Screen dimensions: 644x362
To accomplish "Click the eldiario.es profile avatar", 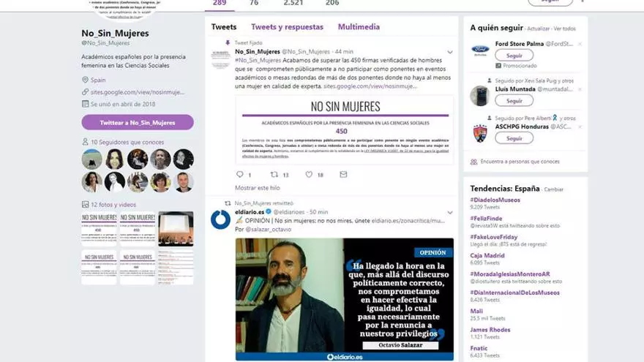I will click(x=220, y=219).
